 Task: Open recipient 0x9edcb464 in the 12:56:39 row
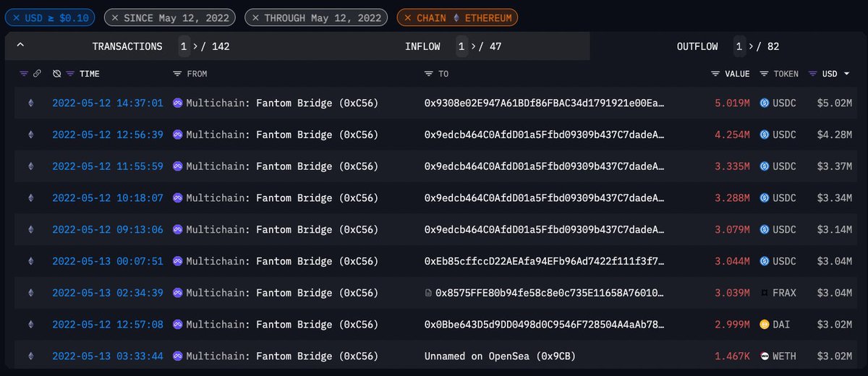544,134
